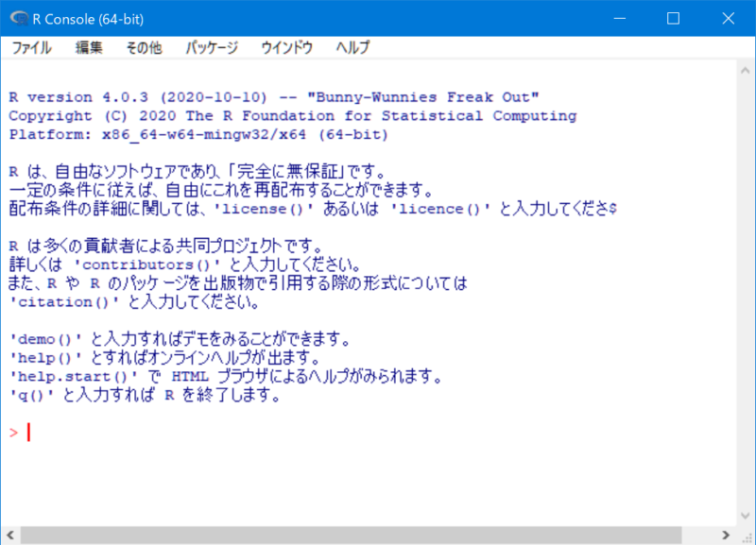Click the vertical scrollbar up arrow
756x545 pixels.
tap(745, 70)
